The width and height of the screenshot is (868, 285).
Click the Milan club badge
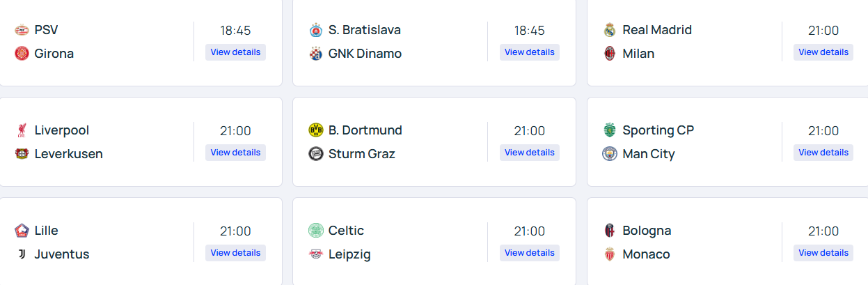point(610,54)
